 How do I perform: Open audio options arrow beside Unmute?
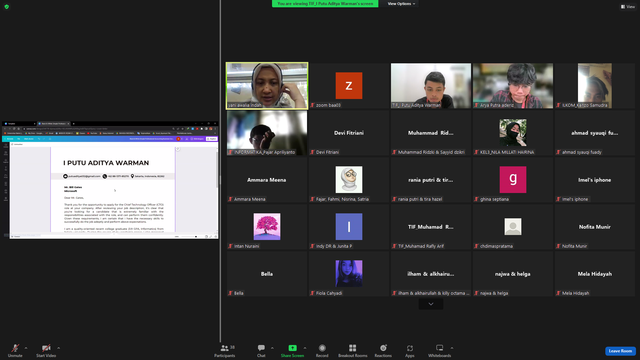[26, 348]
